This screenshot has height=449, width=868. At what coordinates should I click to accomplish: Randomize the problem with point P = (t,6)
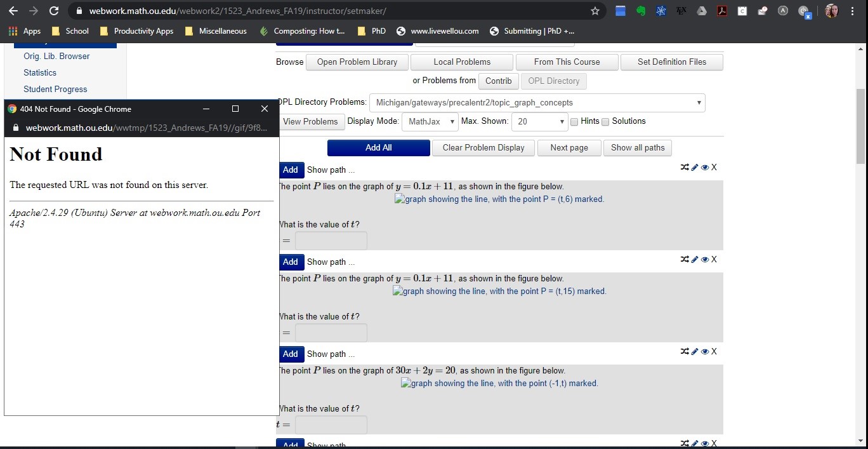pyautogui.click(x=685, y=168)
